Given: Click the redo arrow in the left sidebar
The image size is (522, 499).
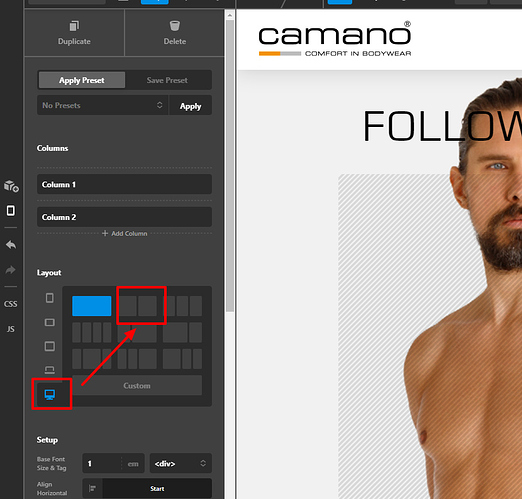Looking at the screenshot, I should click(11, 270).
